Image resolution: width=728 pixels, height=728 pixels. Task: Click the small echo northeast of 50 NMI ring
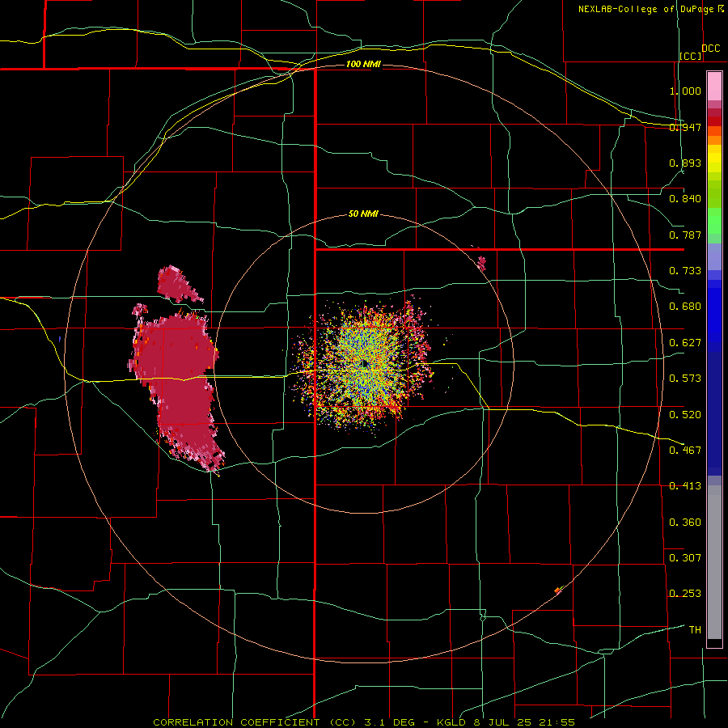click(x=481, y=263)
